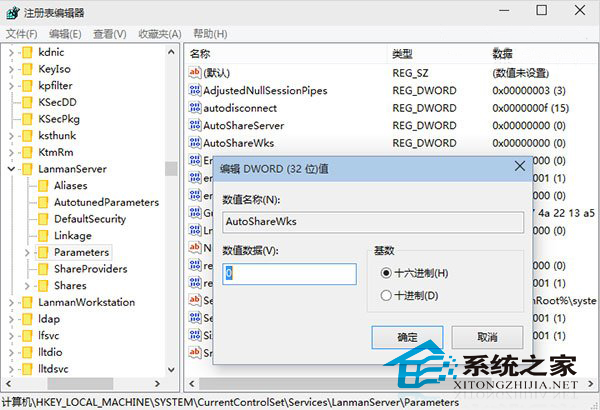
Task: Expand the ldap tree node
Action: point(11,319)
